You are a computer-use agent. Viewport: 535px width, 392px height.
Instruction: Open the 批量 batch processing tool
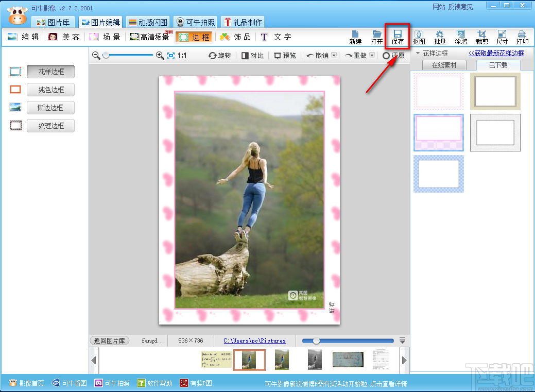coord(440,37)
